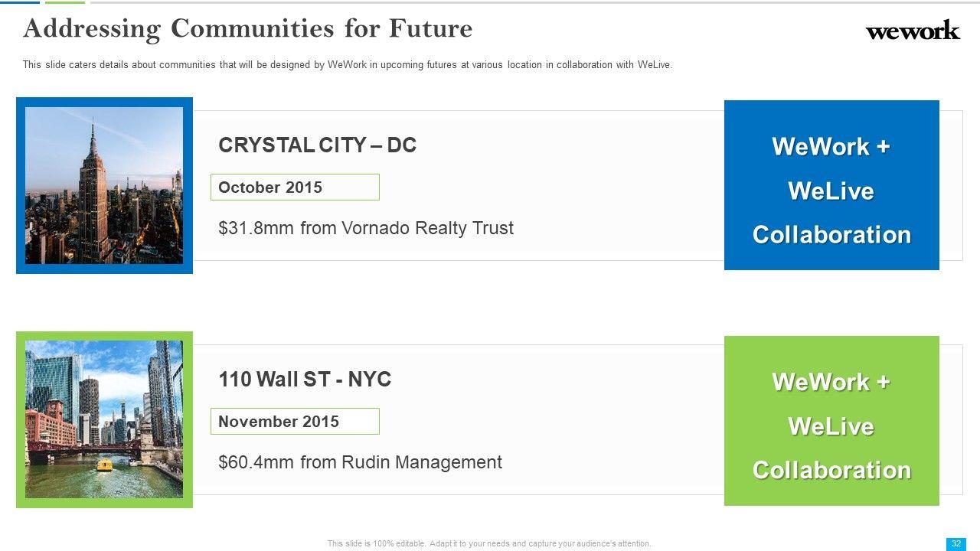Image resolution: width=980 pixels, height=551 pixels.
Task: Select the Empire State Building photo
Action: click(104, 185)
